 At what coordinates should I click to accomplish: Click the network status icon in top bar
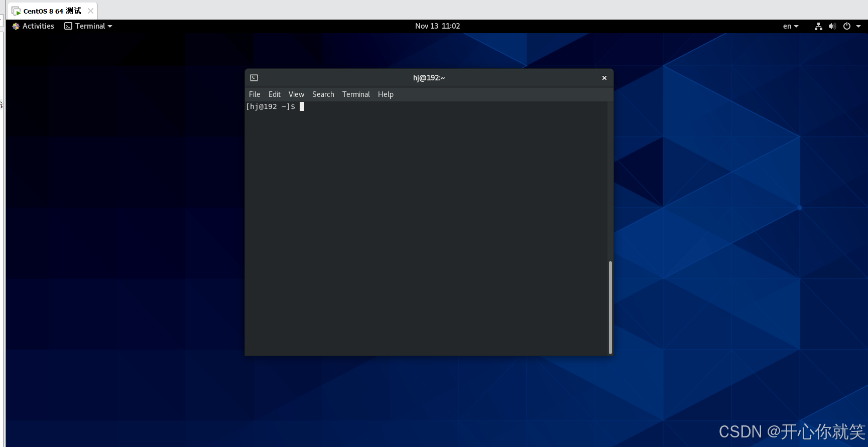click(818, 26)
